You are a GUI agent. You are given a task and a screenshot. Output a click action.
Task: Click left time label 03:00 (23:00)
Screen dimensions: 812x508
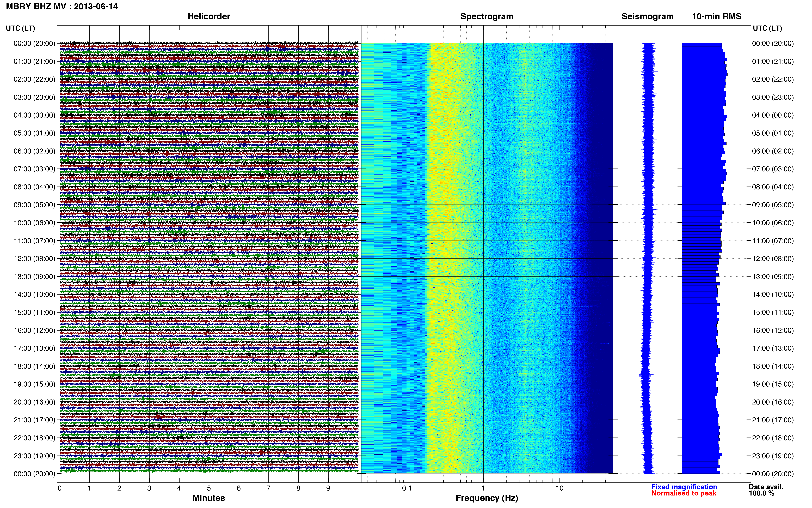click(34, 97)
